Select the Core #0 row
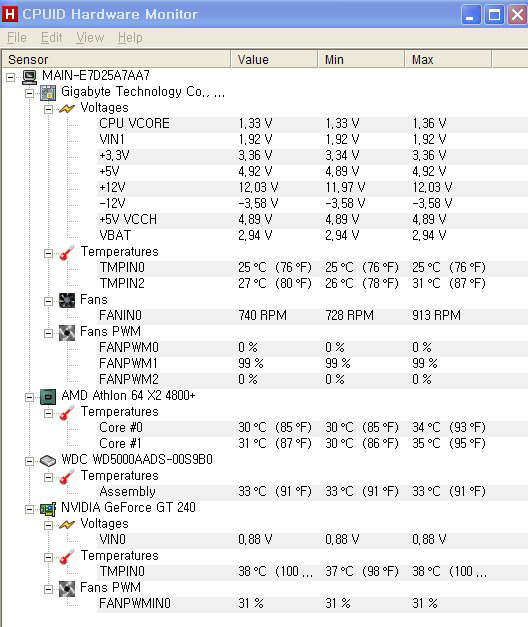 [x=312, y=428]
